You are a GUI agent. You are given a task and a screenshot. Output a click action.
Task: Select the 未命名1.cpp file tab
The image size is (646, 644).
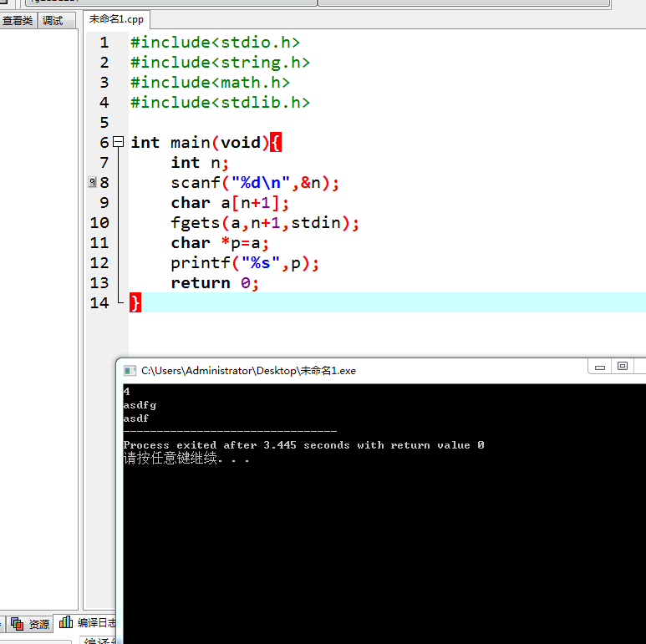click(x=117, y=19)
